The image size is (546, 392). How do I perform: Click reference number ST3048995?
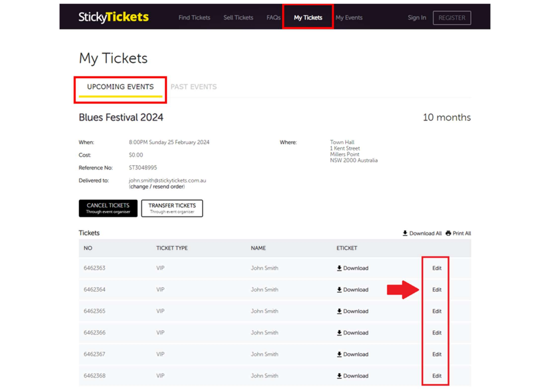[143, 168]
